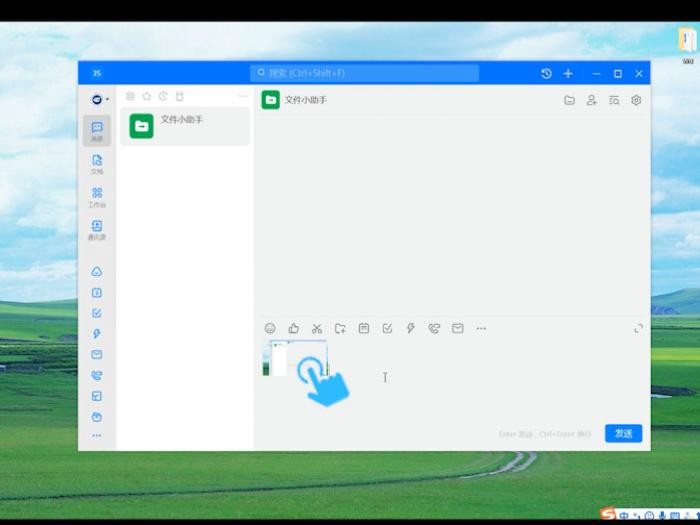This screenshot has width=700, height=525.
Task: Open chat settings gear in chat header
Action: pos(636,100)
